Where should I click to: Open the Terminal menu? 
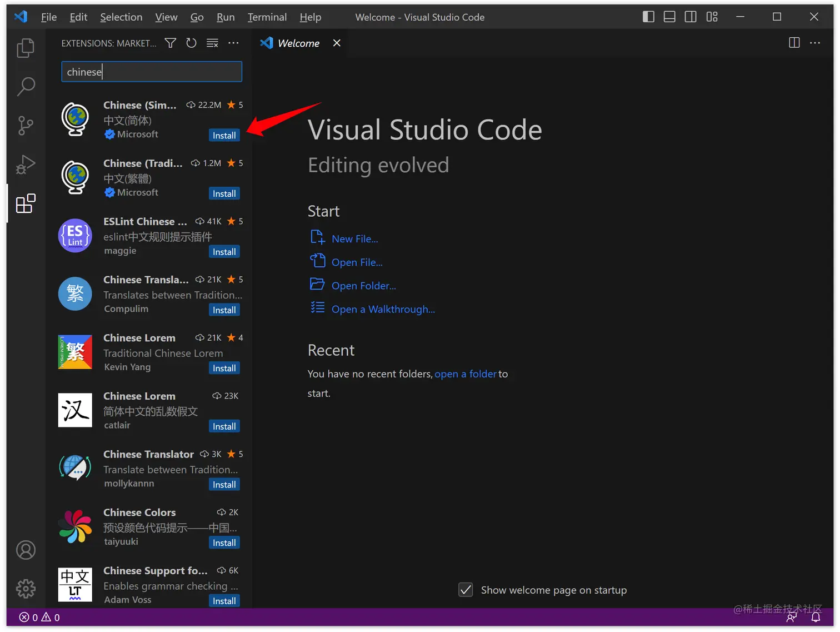[x=267, y=17]
